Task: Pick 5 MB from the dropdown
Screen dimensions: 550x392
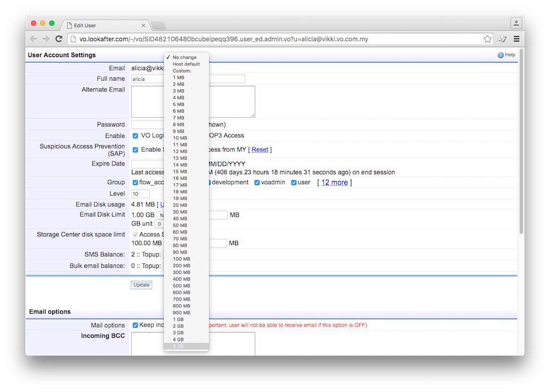Action: click(x=186, y=104)
